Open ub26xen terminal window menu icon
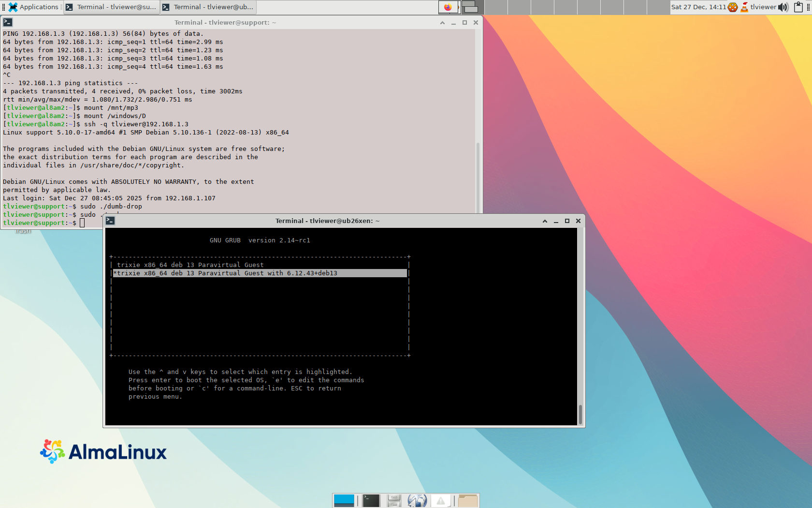The image size is (812, 508). pyautogui.click(x=110, y=221)
